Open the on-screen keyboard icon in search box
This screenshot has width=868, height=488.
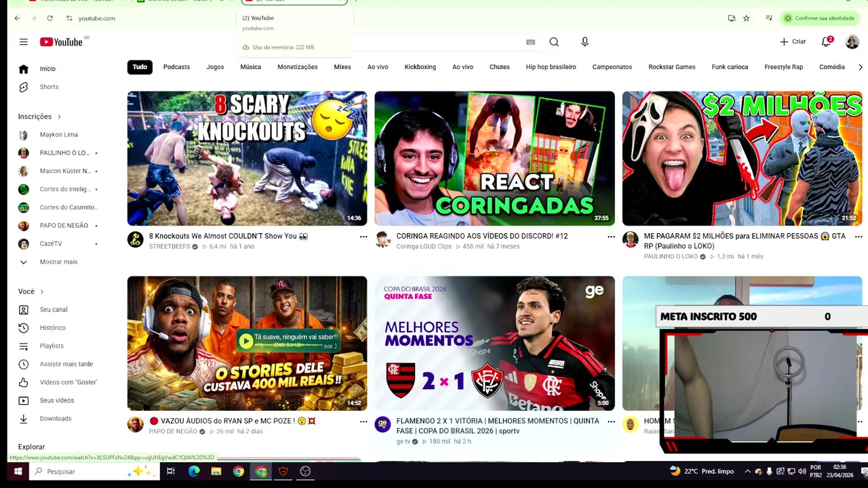[x=530, y=42]
